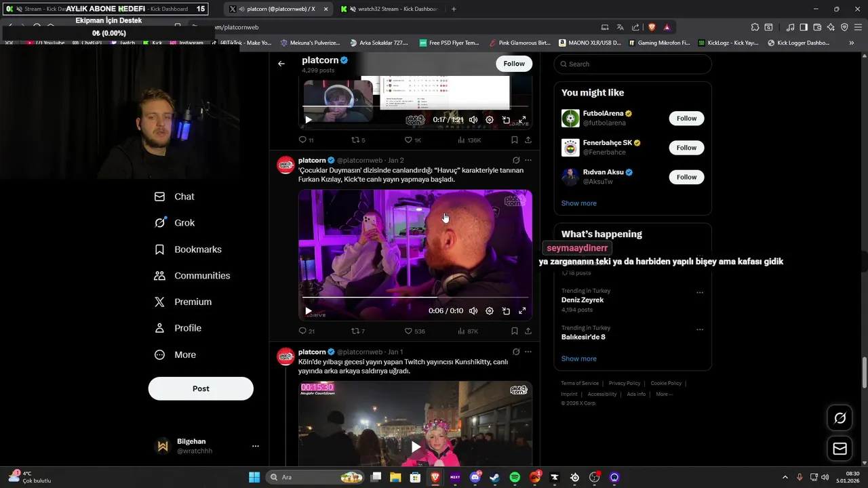868x488 pixels.
Task: Open the floating Grok button
Action: (x=840, y=418)
